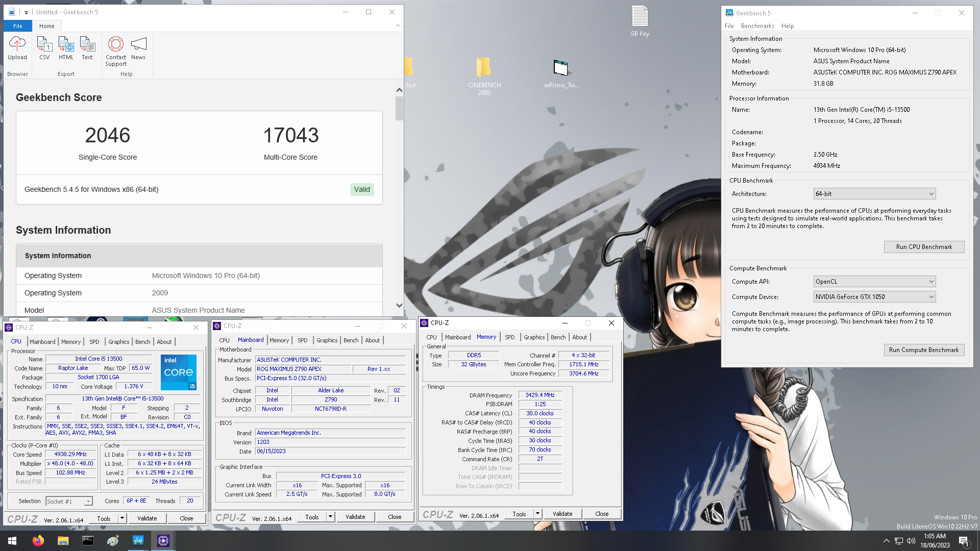
Task: Open Graphics tab in the CPU CPU-Z window
Action: (x=118, y=342)
